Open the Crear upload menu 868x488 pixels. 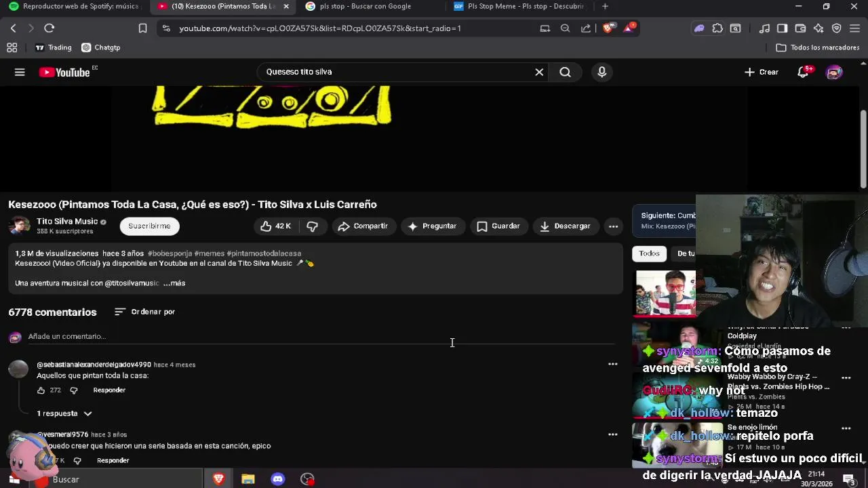click(762, 72)
